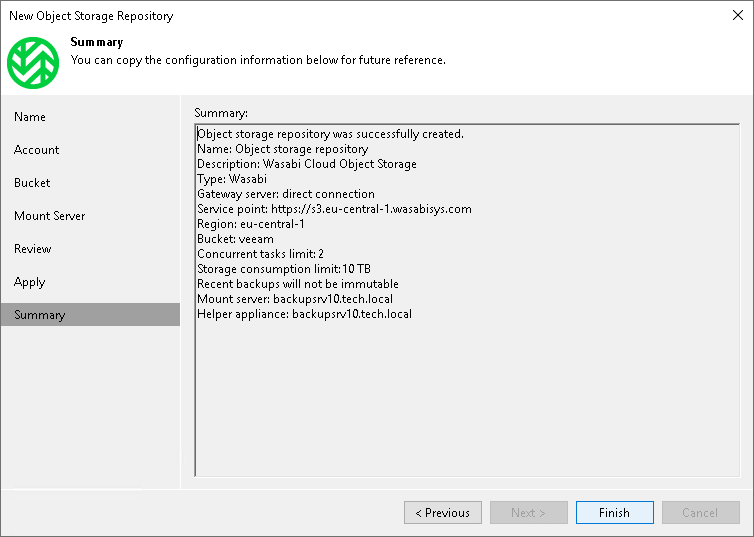
Task: Click the repository successfully created line
Action: (x=330, y=134)
